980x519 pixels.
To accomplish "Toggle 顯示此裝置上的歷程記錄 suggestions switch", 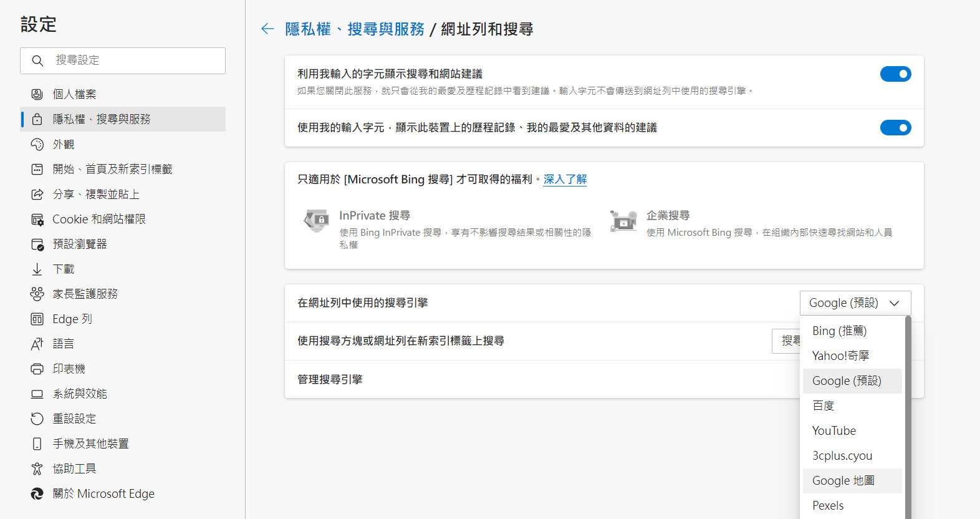I will (895, 128).
